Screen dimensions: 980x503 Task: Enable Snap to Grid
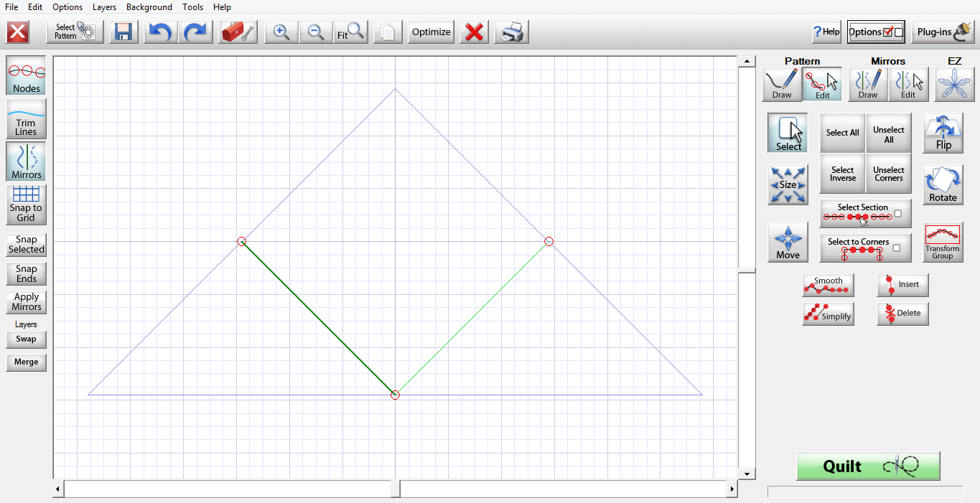27,205
